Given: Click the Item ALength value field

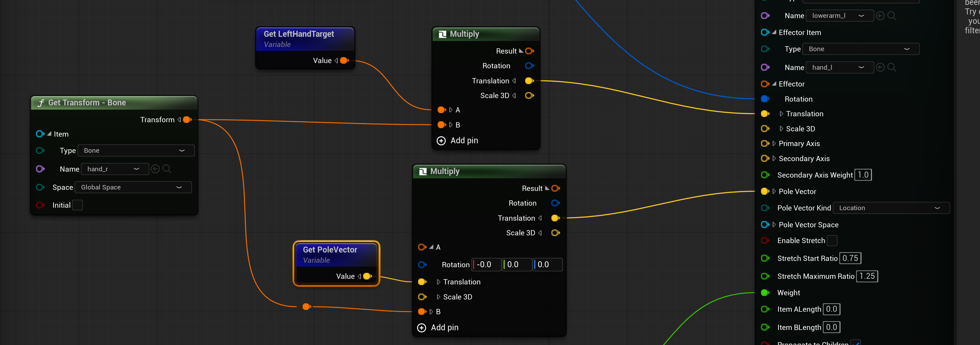Looking at the screenshot, I should point(831,309).
